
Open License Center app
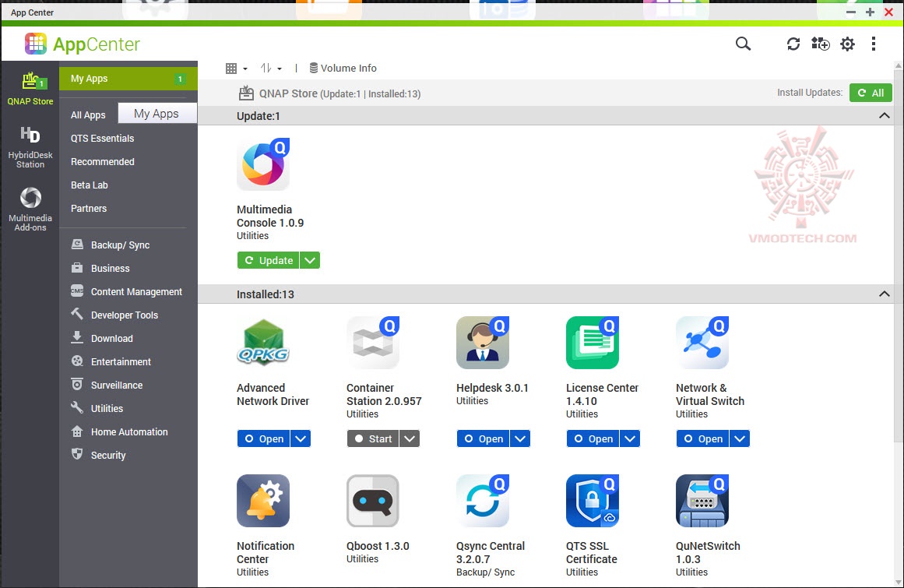593,438
